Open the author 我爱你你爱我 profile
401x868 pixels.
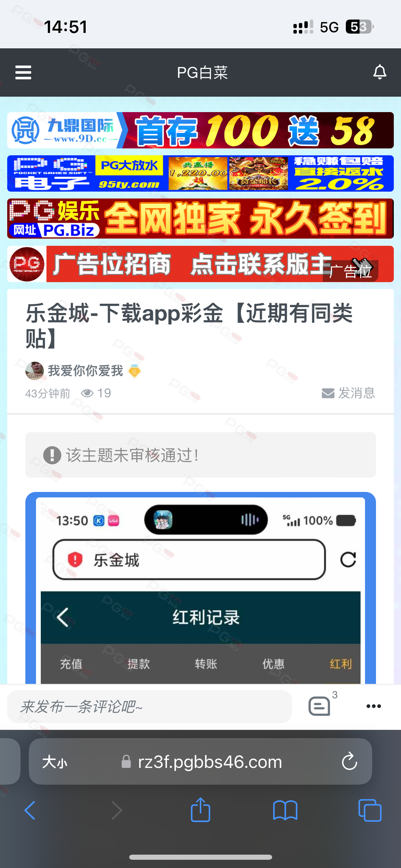[x=85, y=371]
